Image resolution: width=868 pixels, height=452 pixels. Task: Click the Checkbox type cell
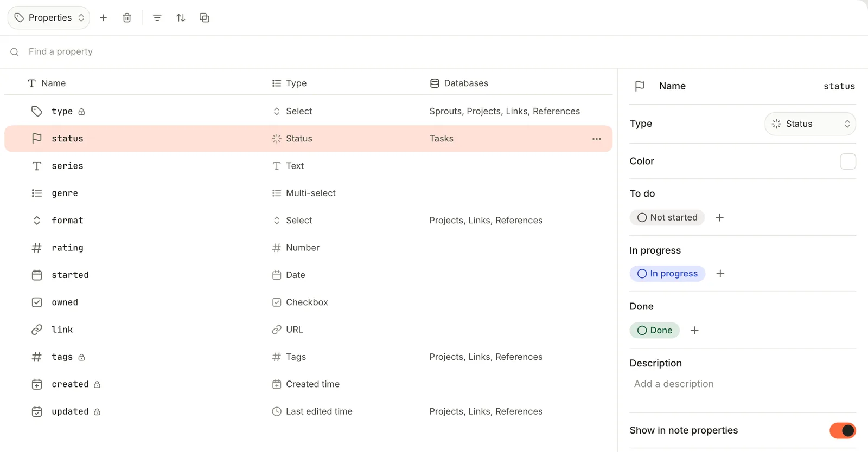pos(300,302)
